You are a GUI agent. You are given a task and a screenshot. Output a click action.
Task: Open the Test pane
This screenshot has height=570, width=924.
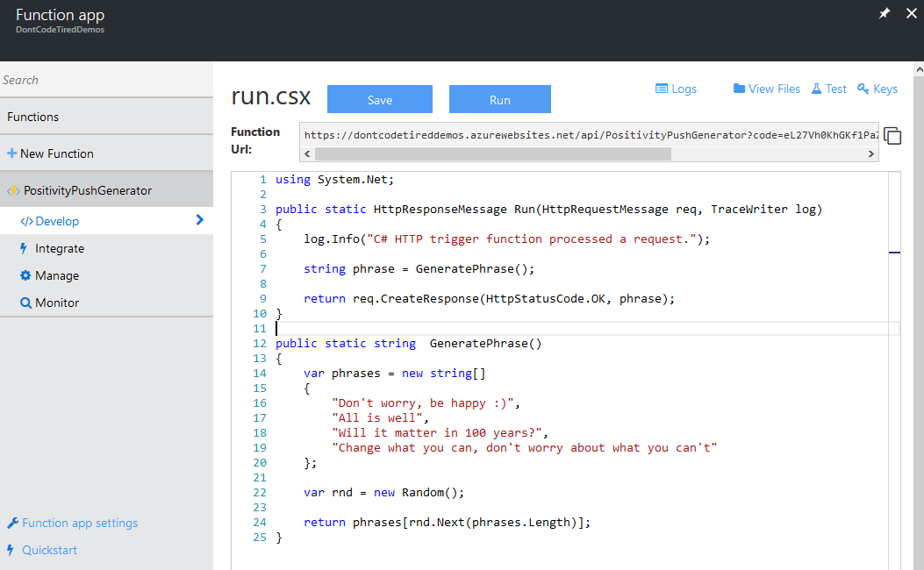(828, 89)
